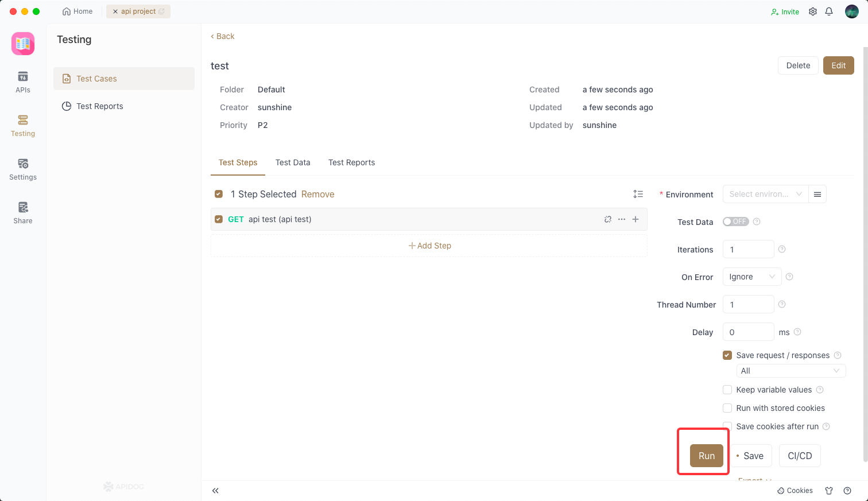The height and width of the screenshot is (501, 868).
Task: Switch to the Test Data tab
Action: pos(293,162)
